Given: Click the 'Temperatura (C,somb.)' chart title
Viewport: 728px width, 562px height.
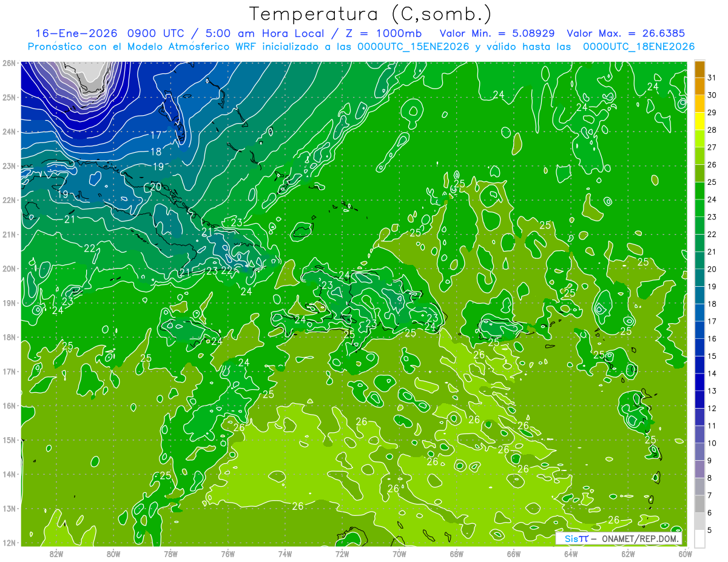Looking at the screenshot, I should pyautogui.click(x=371, y=14).
